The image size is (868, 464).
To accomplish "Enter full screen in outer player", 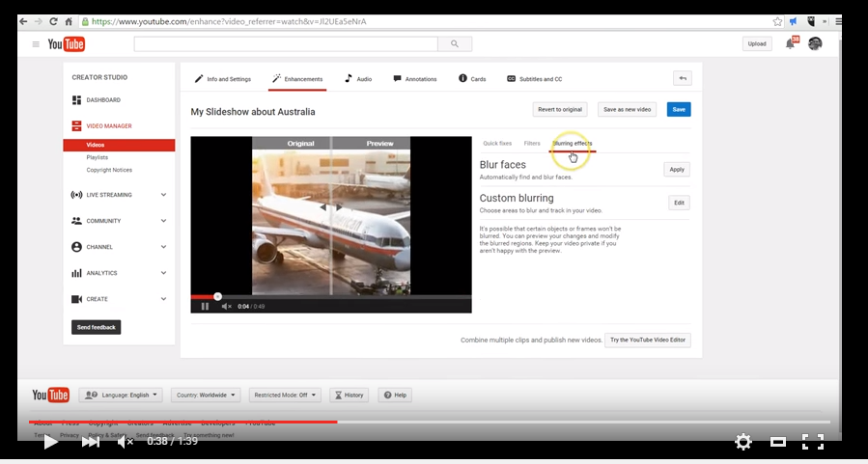I will pyautogui.click(x=813, y=441).
